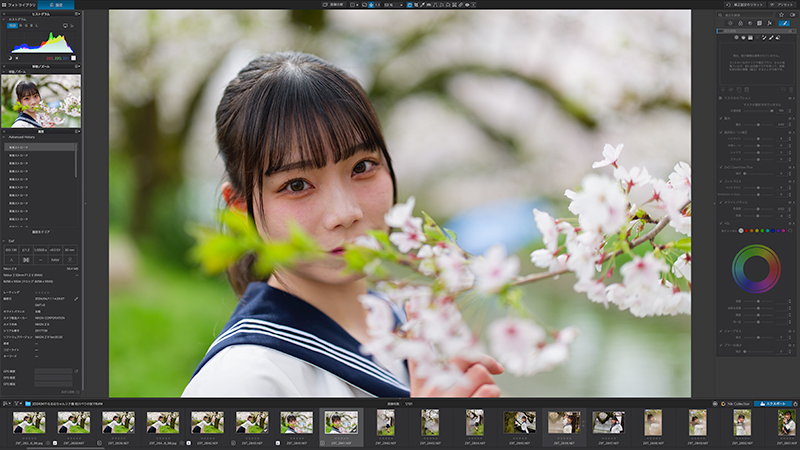The height and width of the screenshot is (450, 800).
Task: Select the Horizon leveling tool
Action: [429, 5]
